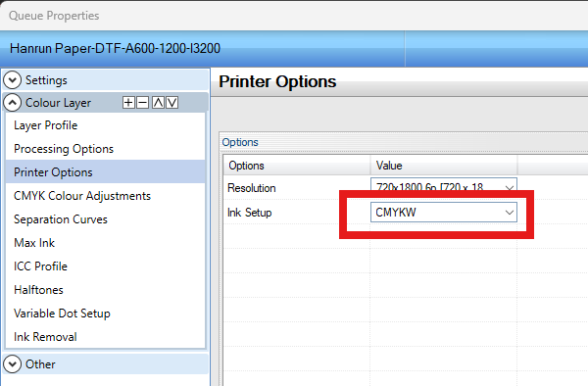The width and height of the screenshot is (588, 386).
Task: Open Separation Curves page
Action: point(106,219)
